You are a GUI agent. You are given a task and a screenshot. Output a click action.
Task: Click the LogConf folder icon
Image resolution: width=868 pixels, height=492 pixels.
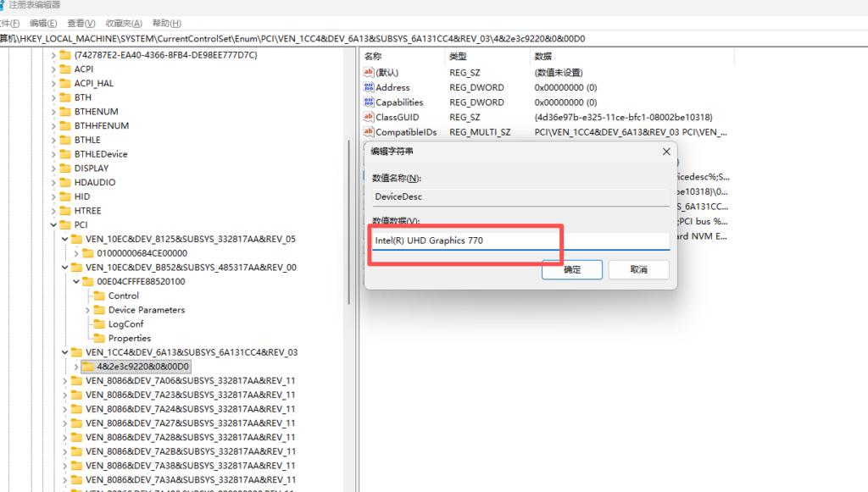99,324
